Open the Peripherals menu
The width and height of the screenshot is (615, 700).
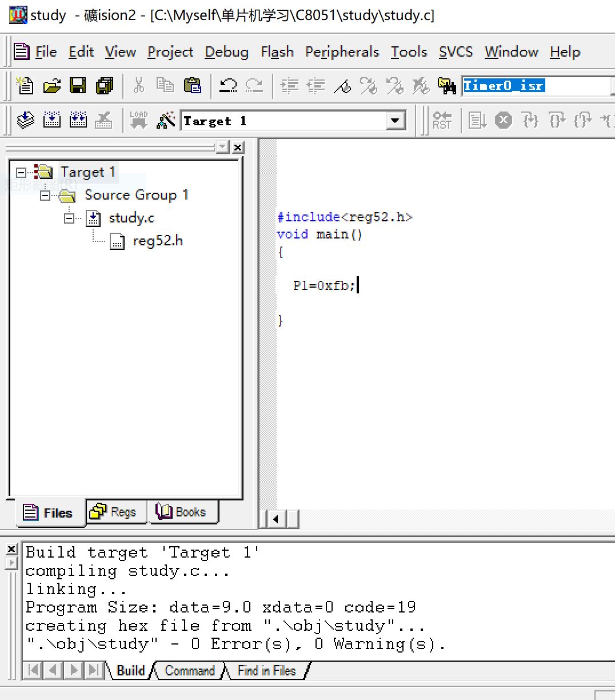[x=342, y=52]
